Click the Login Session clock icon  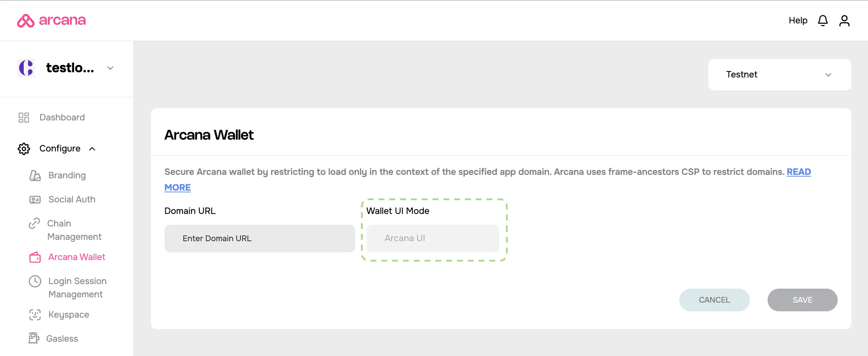tap(35, 281)
